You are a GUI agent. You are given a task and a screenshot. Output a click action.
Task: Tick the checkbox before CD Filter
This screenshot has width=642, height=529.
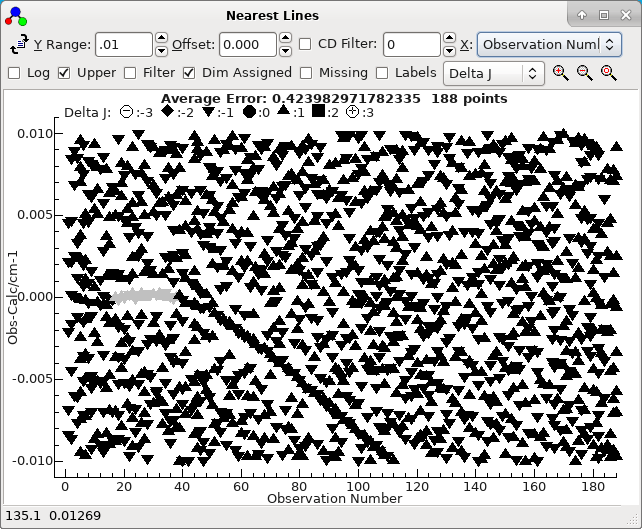click(305, 44)
